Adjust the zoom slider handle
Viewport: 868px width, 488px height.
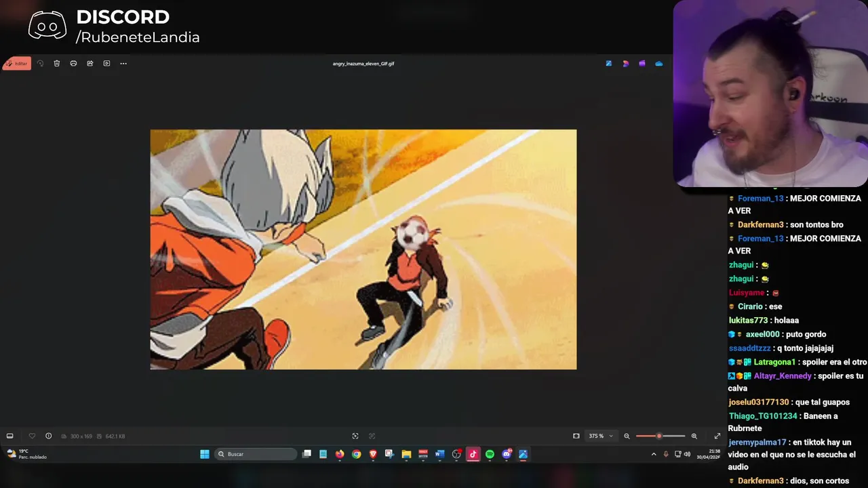click(x=658, y=436)
